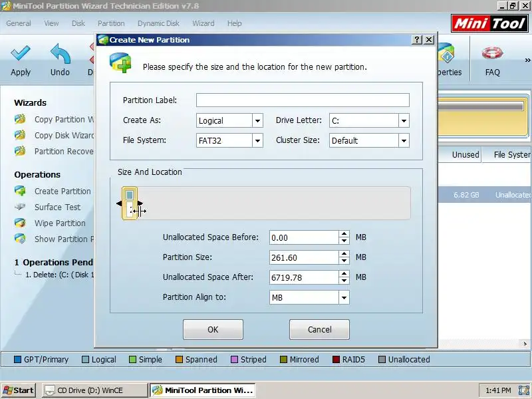Increase Unallocated Space After value
This screenshot has width=532, height=399.
[x=344, y=274]
